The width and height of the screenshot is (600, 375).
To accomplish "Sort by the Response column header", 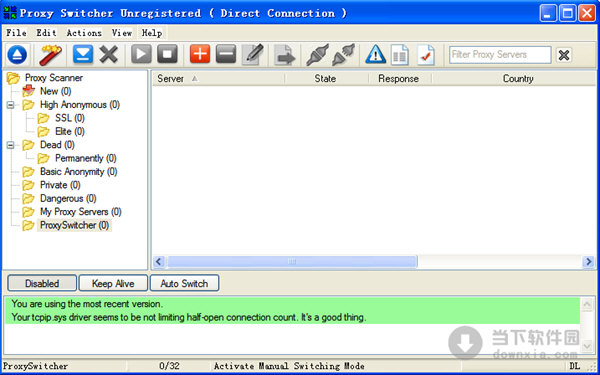I will tap(399, 78).
